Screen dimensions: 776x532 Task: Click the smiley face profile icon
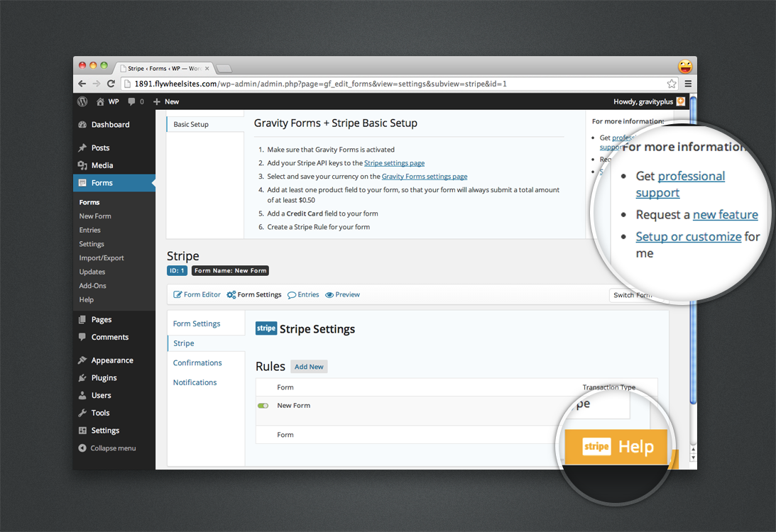[x=685, y=66]
